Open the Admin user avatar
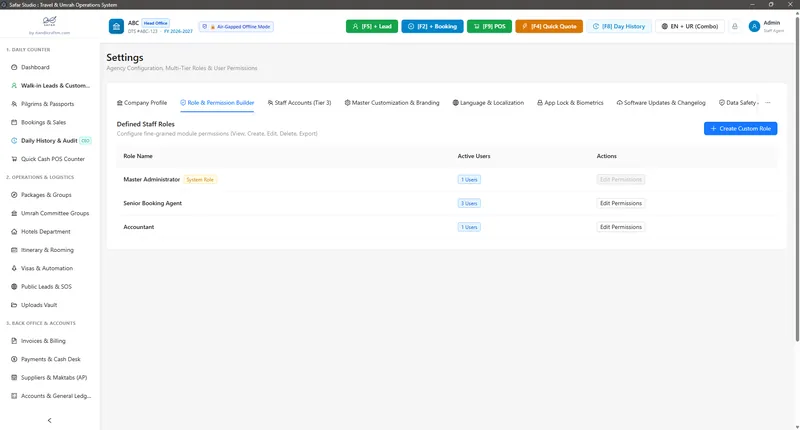The width and height of the screenshot is (800, 430). (x=754, y=27)
